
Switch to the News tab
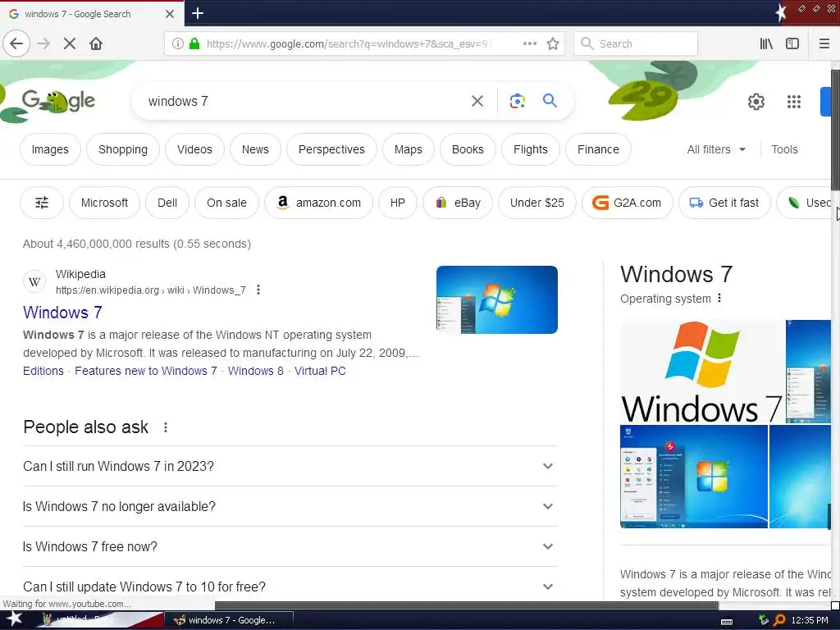255,149
